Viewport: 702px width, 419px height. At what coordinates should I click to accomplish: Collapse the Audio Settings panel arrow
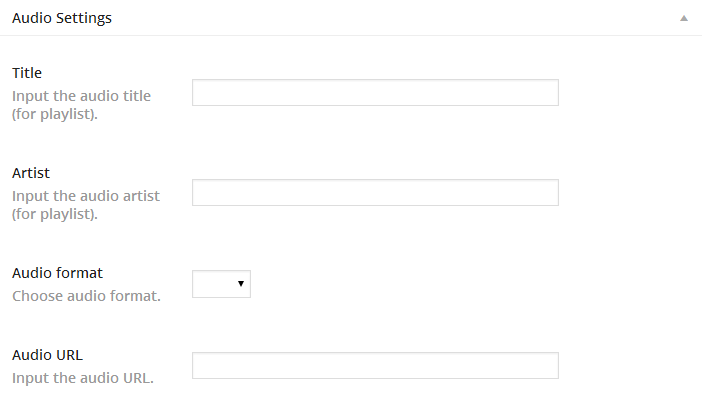(x=684, y=18)
